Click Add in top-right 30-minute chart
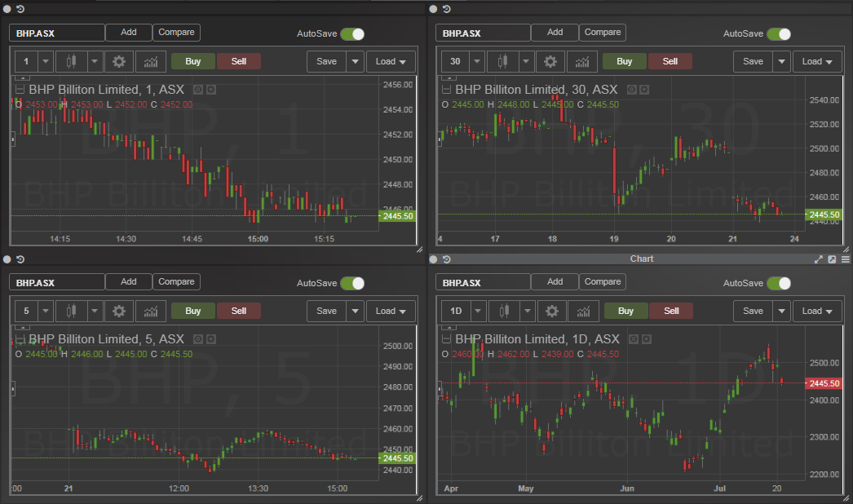 click(555, 33)
